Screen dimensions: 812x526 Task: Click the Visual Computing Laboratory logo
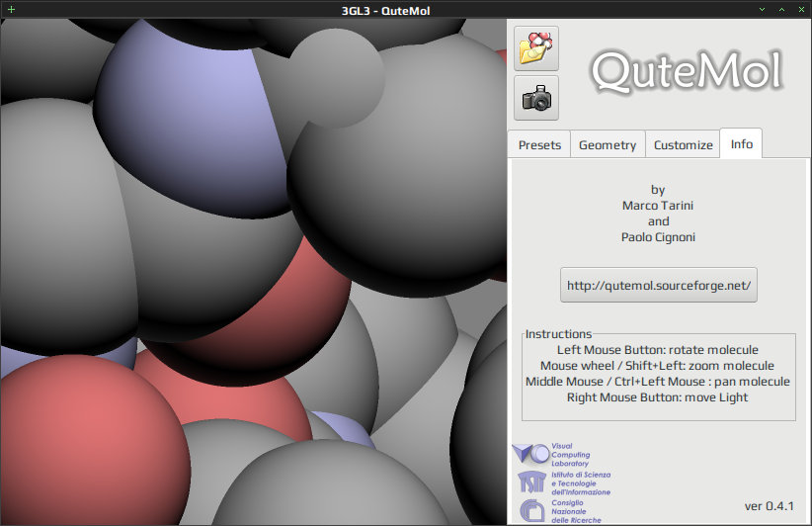[552, 455]
